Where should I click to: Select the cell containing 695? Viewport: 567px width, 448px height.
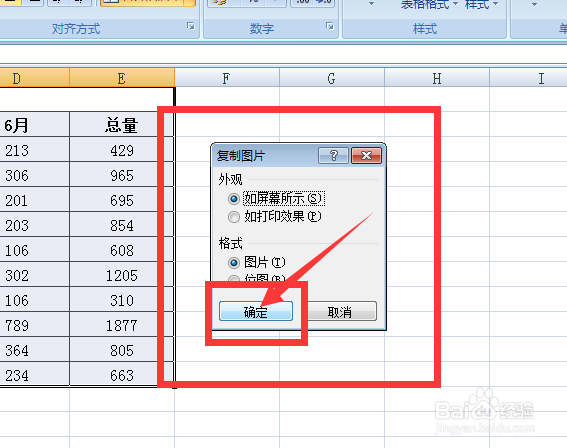click(122, 200)
